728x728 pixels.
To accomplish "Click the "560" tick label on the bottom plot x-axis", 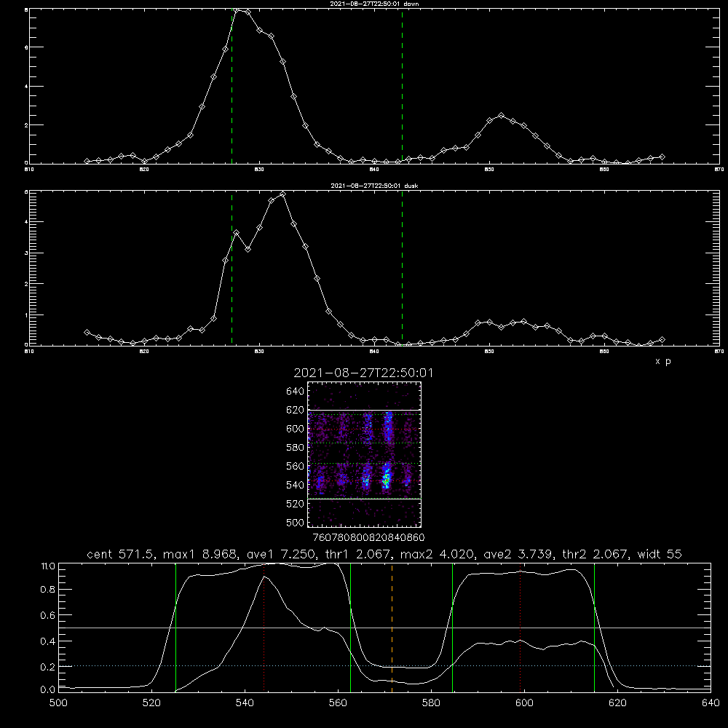I will 338,703.
